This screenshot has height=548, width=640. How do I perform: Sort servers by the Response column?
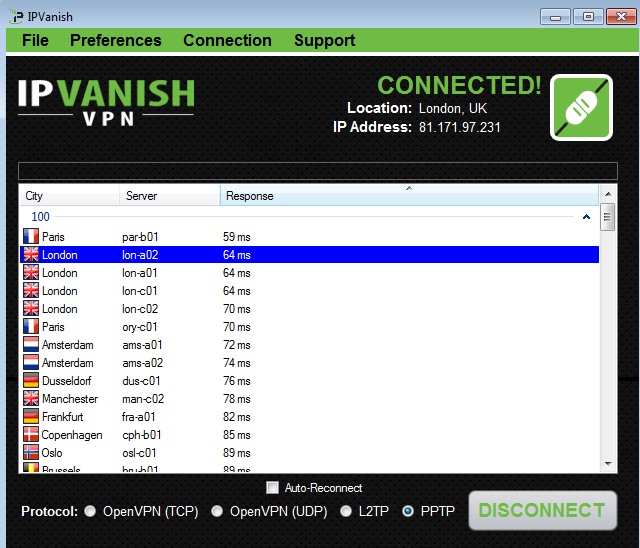point(409,195)
